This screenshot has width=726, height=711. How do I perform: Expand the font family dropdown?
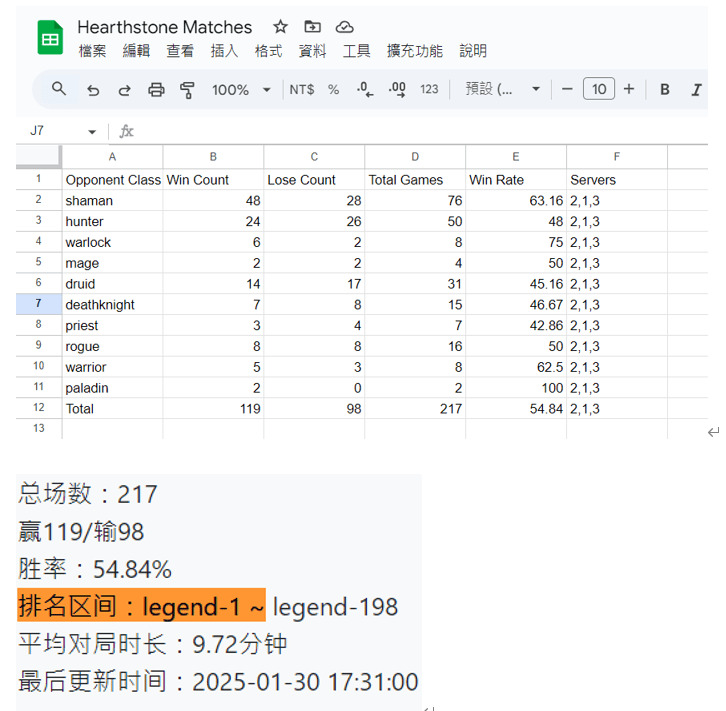coord(503,90)
